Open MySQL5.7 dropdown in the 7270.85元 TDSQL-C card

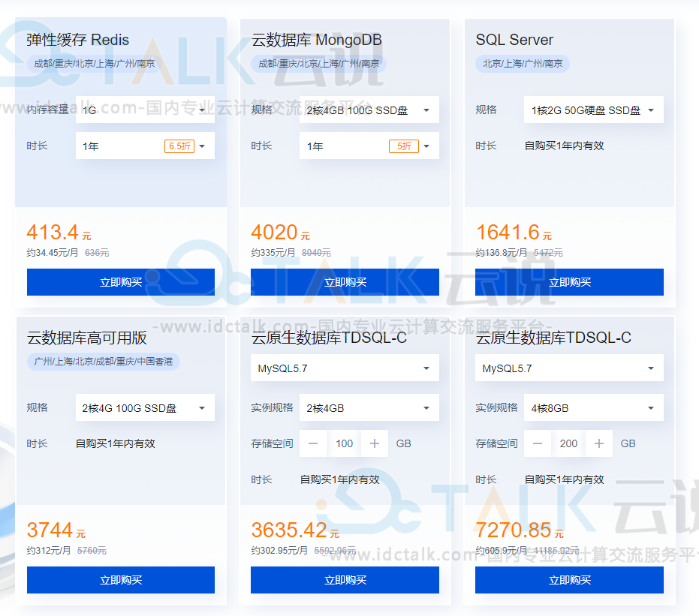coord(569,368)
